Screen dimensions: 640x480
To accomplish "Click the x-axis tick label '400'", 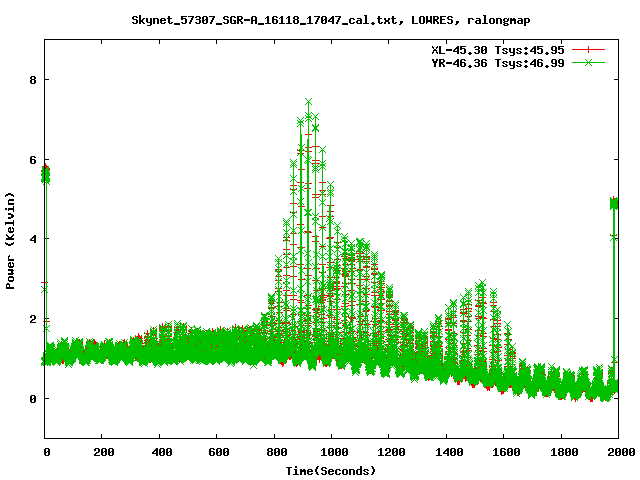I will pos(162,452).
